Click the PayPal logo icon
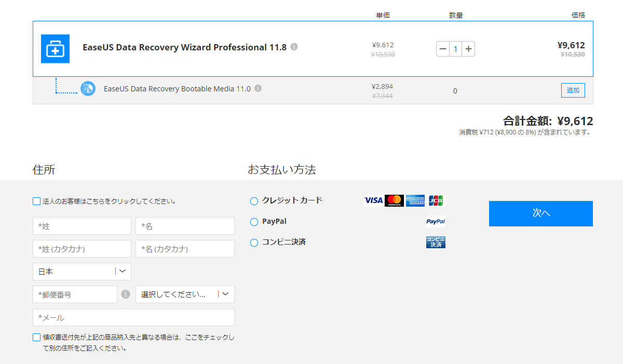Viewport: 623px width, 364px height. (436, 222)
